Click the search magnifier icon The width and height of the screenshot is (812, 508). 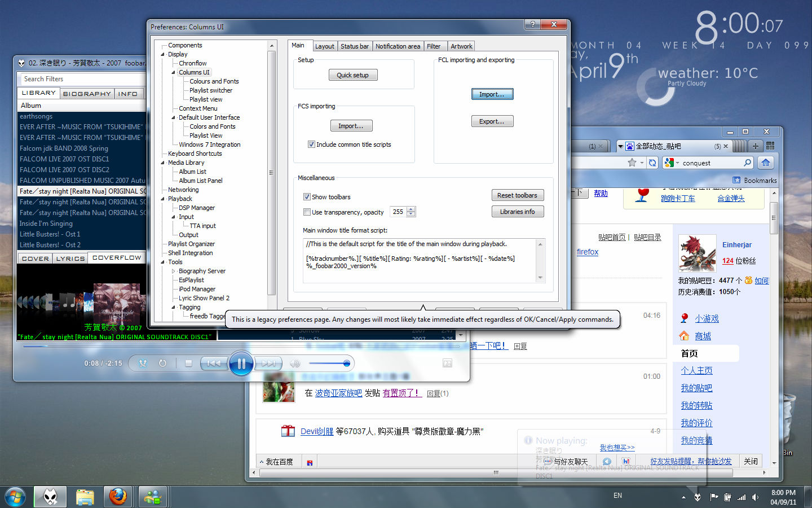tap(748, 163)
